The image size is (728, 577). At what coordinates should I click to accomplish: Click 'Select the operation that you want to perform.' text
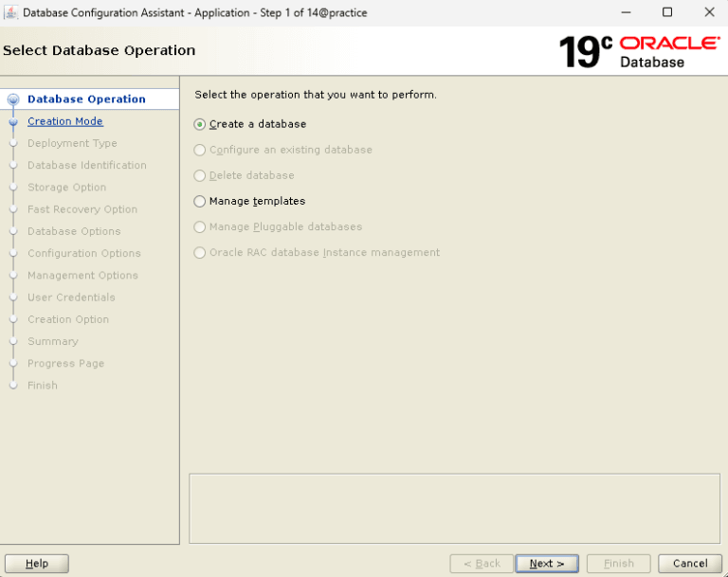(316, 95)
